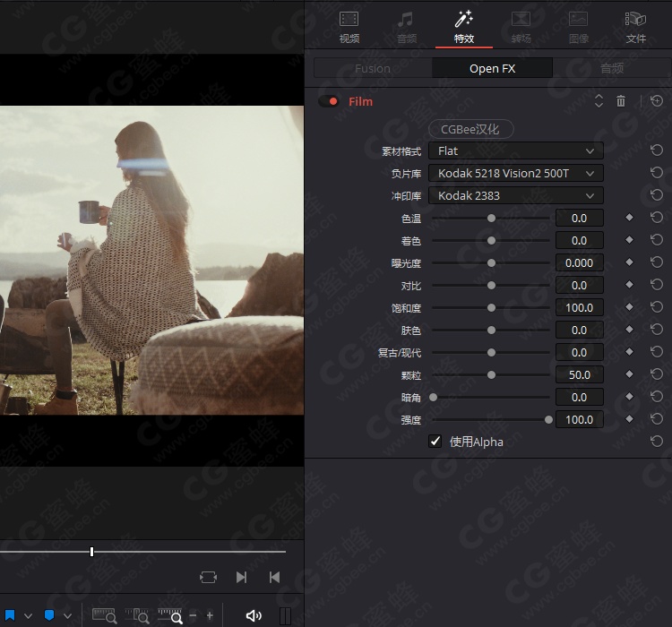Click the 色温 slider handle
The height and width of the screenshot is (627, 672).
(491, 219)
